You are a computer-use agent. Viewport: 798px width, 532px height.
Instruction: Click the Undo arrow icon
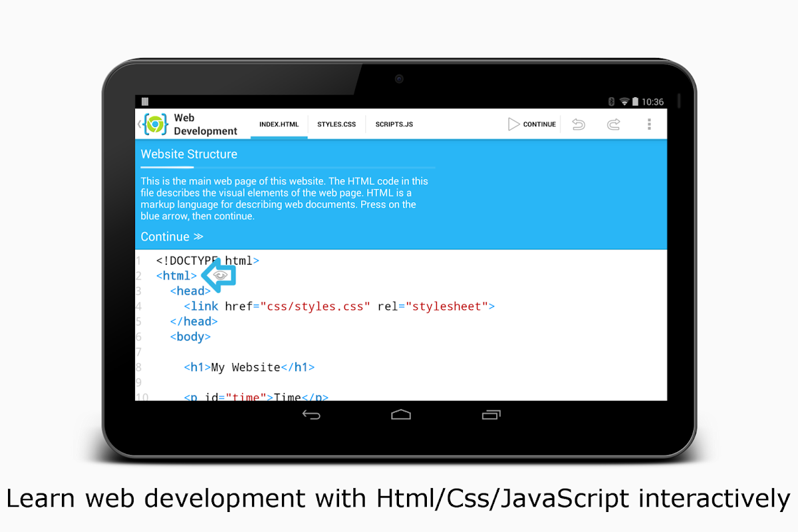578,124
